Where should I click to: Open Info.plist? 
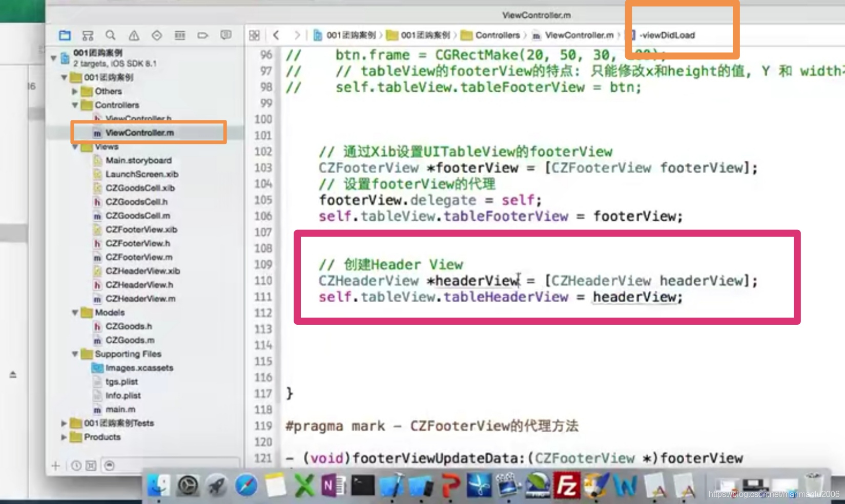[123, 395]
